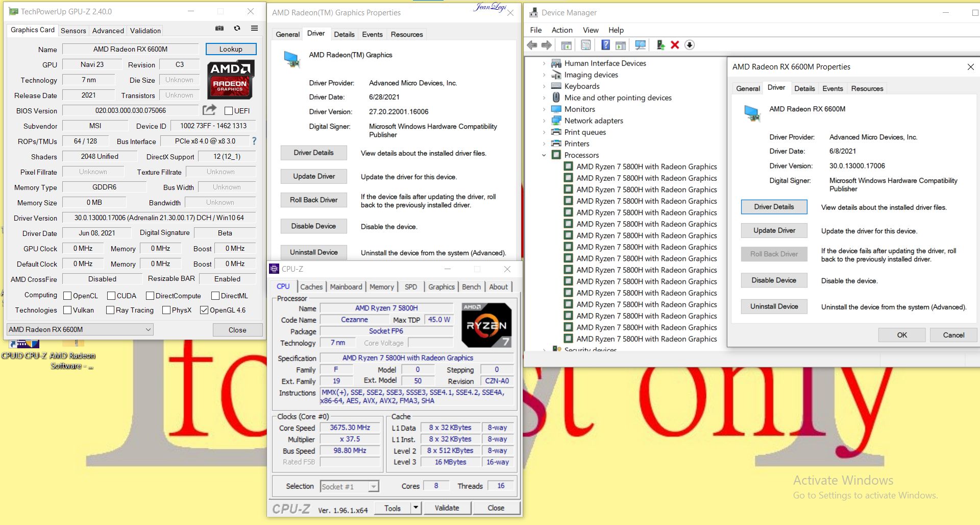Open the CPU-Z Mainboard tab
The width and height of the screenshot is (980, 525).
[x=346, y=287]
